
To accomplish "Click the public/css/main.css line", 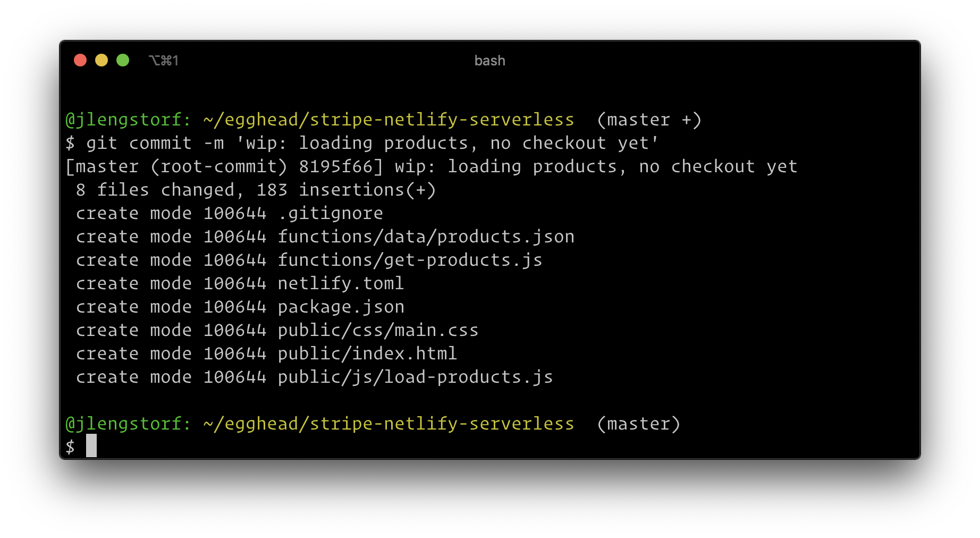I will [377, 330].
